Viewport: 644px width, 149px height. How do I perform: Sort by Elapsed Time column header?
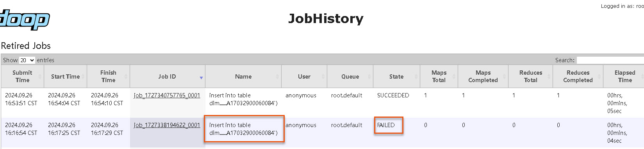(624, 77)
